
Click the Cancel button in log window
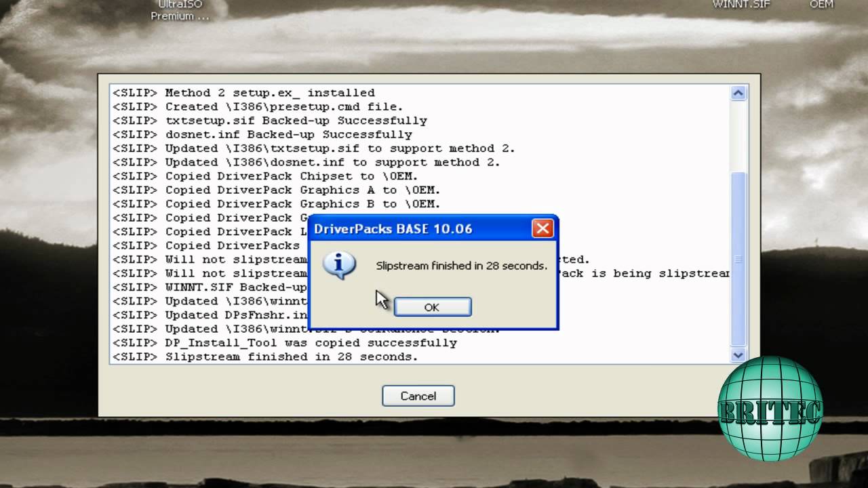tap(418, 396)
